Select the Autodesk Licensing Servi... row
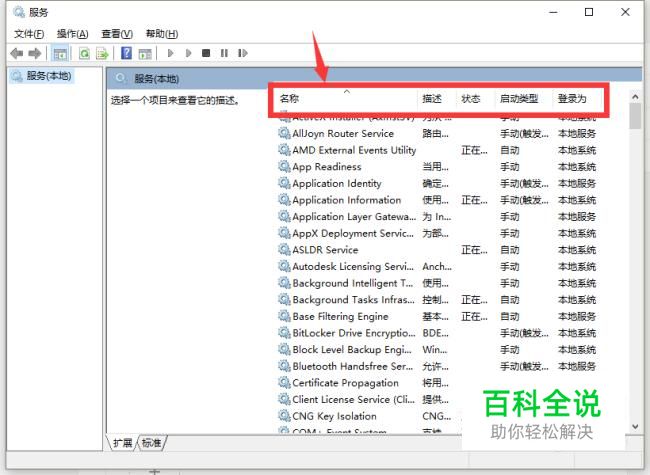 click(x=438, y=267)
